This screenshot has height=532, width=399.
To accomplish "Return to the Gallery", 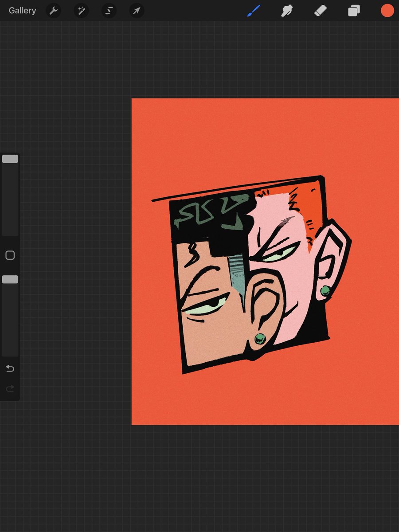I will pyautogui.click(x=22, y=11).
